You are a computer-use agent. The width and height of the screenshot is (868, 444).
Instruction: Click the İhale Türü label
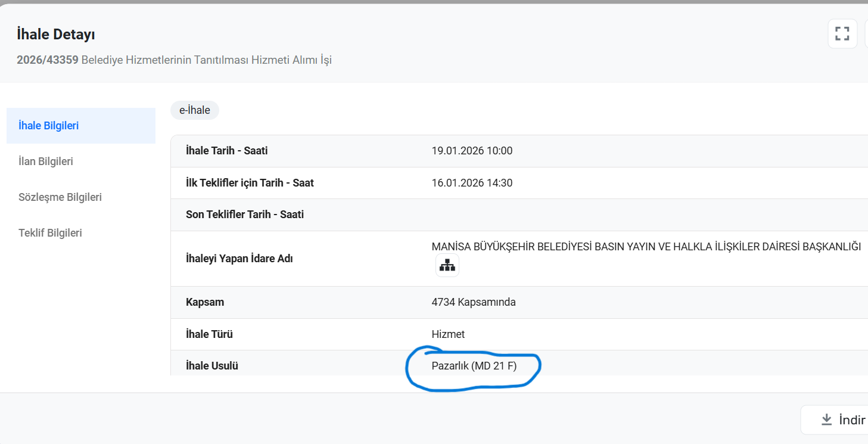click(x=209, y=334)
